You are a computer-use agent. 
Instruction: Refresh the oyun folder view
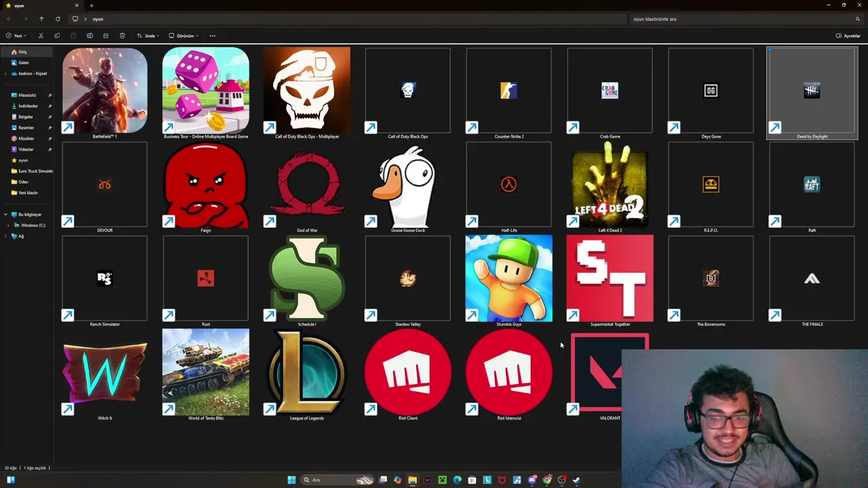click(x=58, y=19)
